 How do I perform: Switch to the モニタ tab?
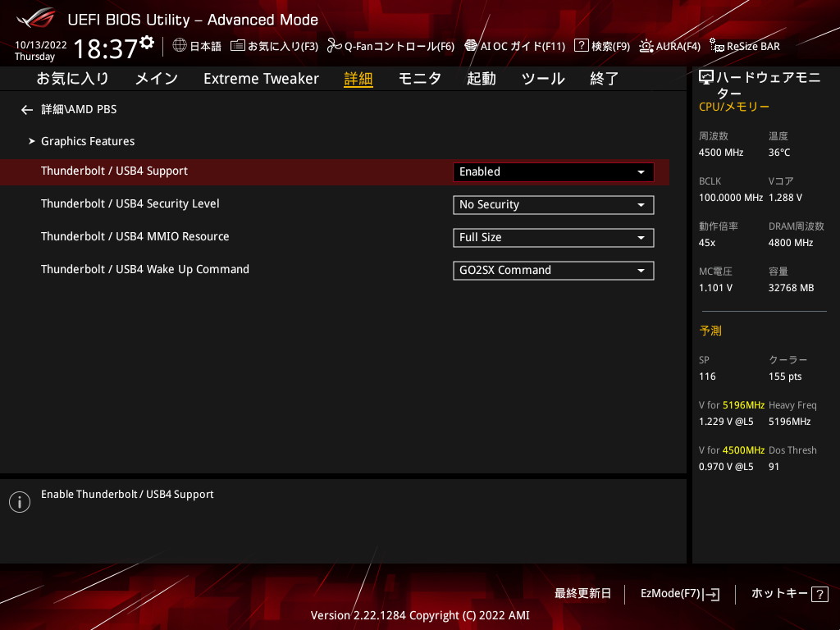tap(419, 79)
